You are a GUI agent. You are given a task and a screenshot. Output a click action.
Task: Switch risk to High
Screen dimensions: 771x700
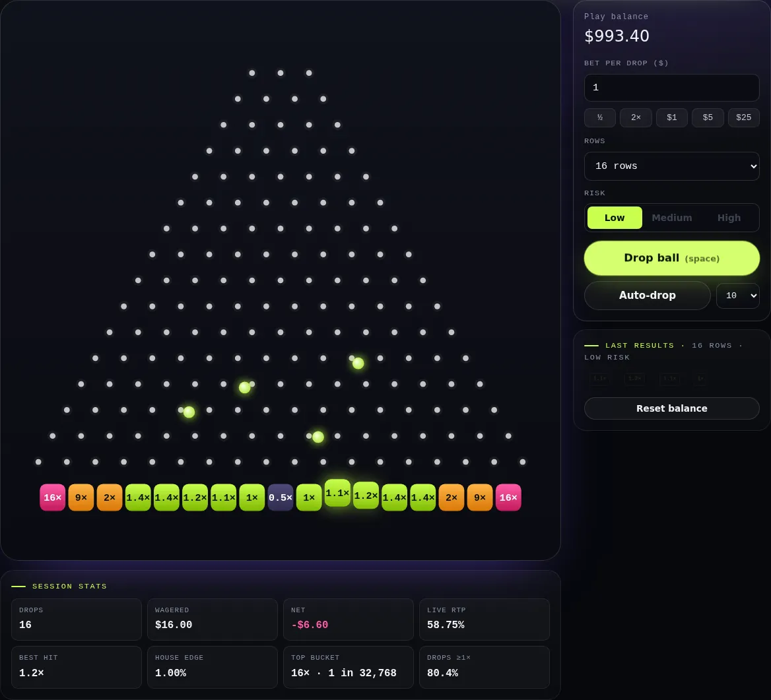(729, 218)
